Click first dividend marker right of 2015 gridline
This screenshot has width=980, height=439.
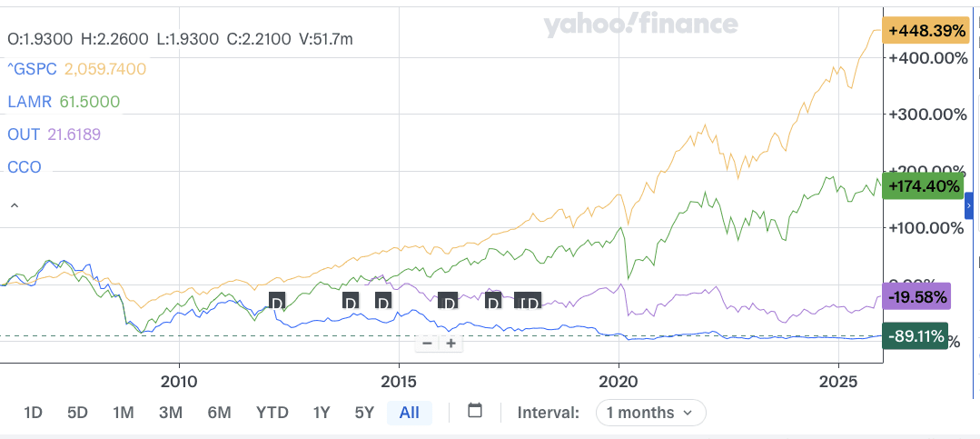click(x=448, y=301)
